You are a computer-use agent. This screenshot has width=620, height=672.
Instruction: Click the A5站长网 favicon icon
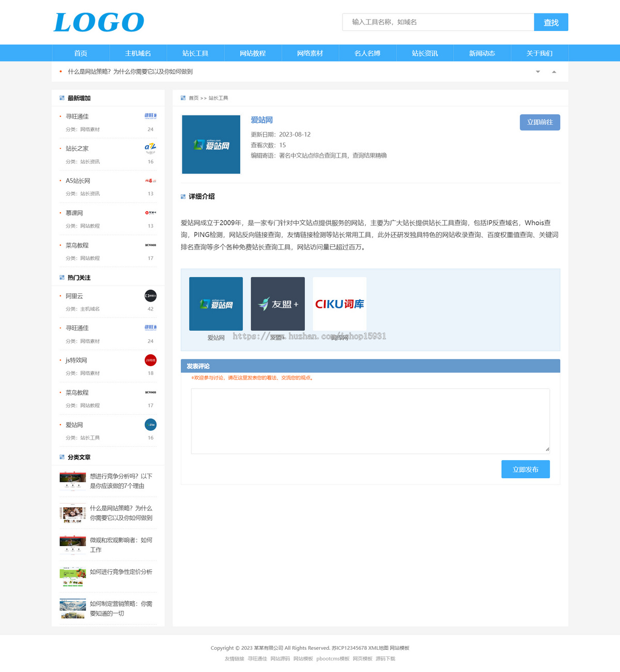pos(150,180)
